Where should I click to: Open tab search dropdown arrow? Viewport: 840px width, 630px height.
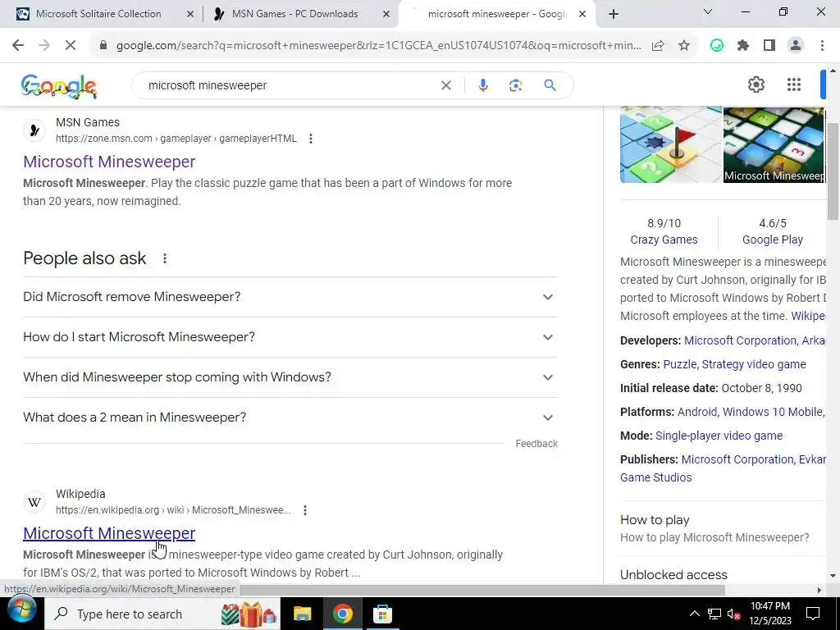coord(708,11)
